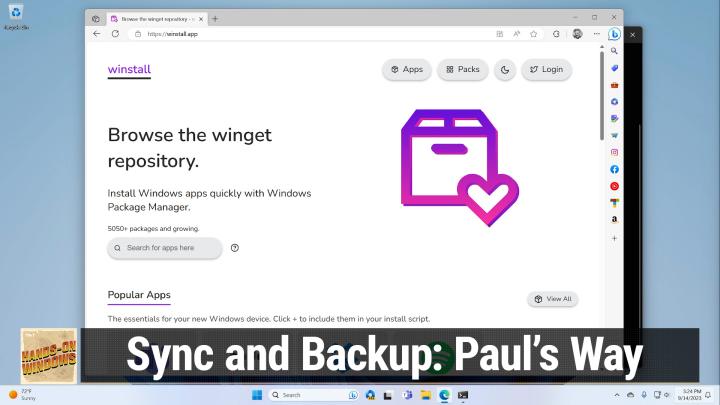
Task: Click the taskbar Search box
Action: coord(313,395)
